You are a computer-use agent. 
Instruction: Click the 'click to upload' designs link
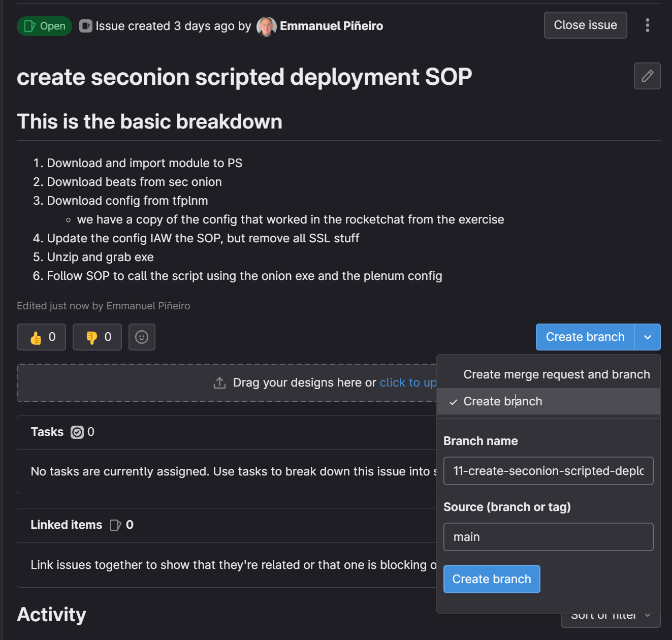point(408,382)
